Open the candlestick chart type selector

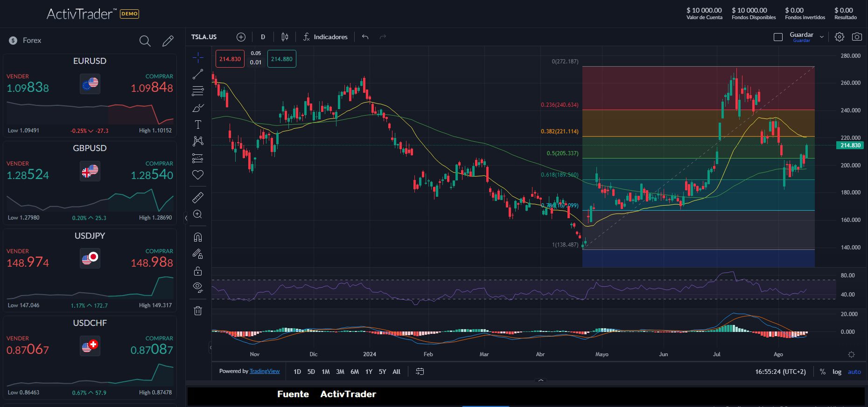click(x=285, y=37)
